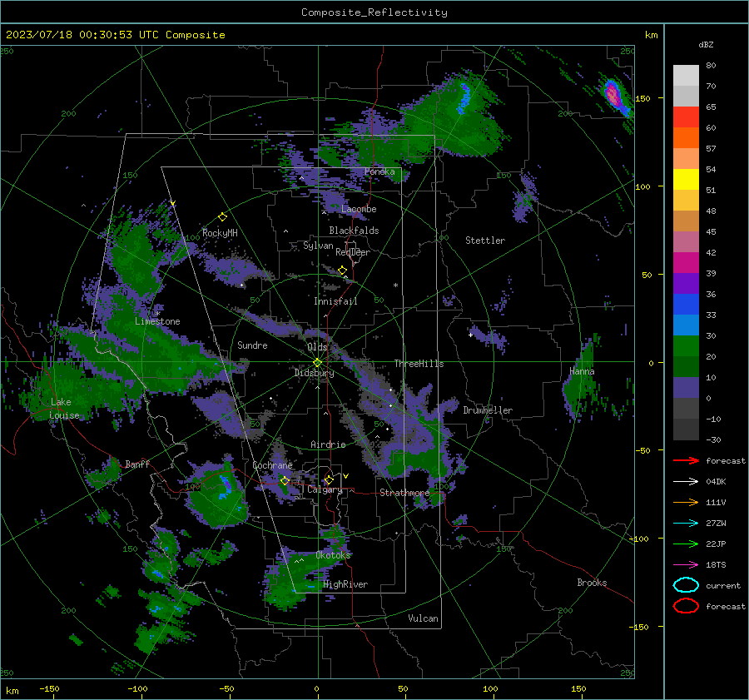Select the cyan 27ZW arrow icon
This screenshot has height=700, width=749.
tap(686, 524)
